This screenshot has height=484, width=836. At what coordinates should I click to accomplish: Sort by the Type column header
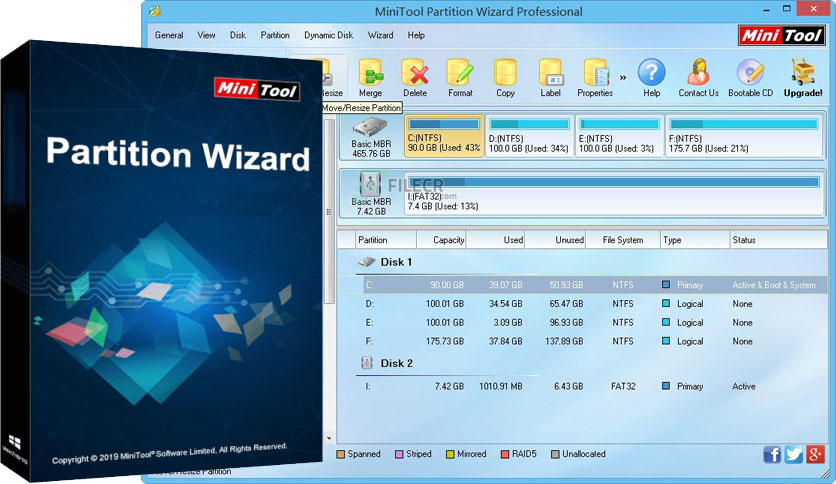[695, 240]
